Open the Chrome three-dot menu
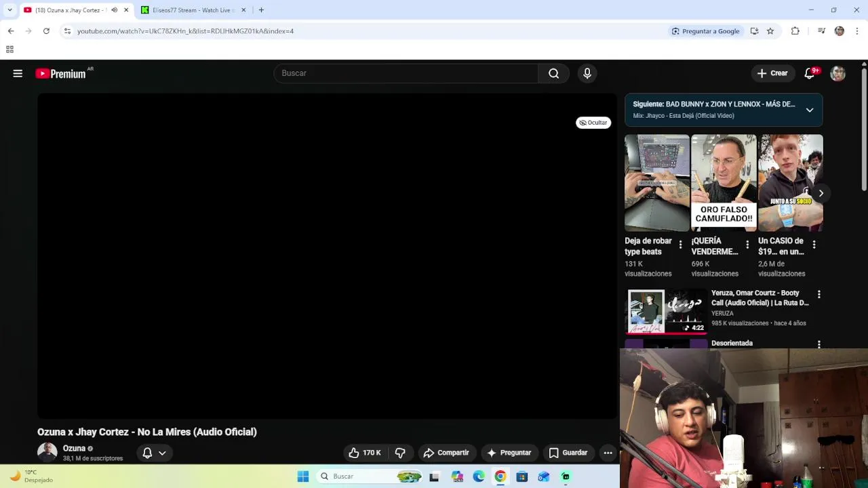This screenshot has width=868, height=488. coord(857,31)
